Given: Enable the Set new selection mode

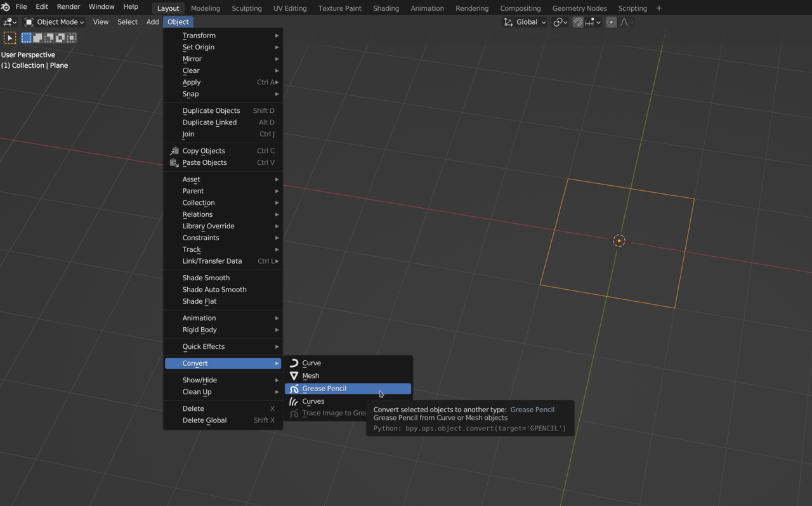Looking at the screenshot, I should [27, 38].
